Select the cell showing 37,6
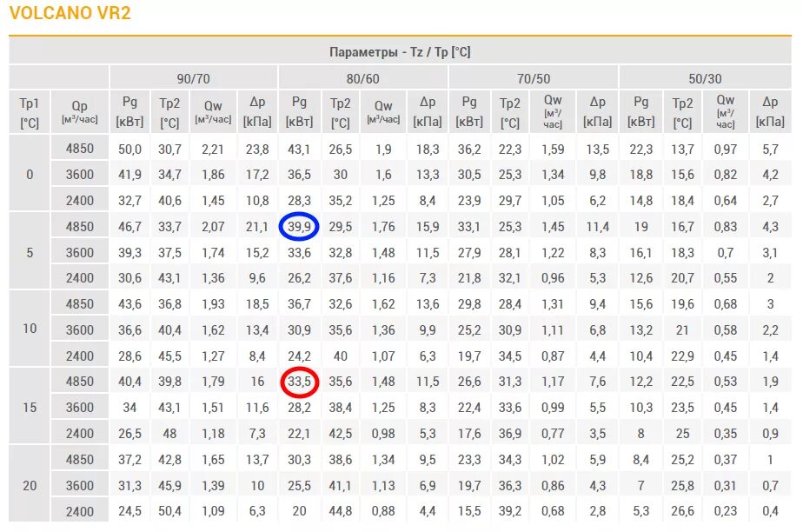This screenshot has height=532, width=803. (340, 278)
